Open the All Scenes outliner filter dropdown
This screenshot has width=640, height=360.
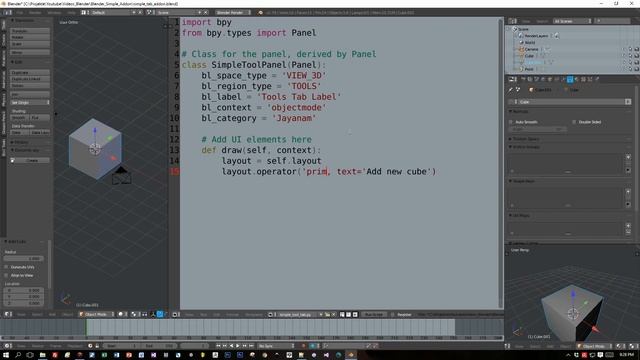click(572, 21)
